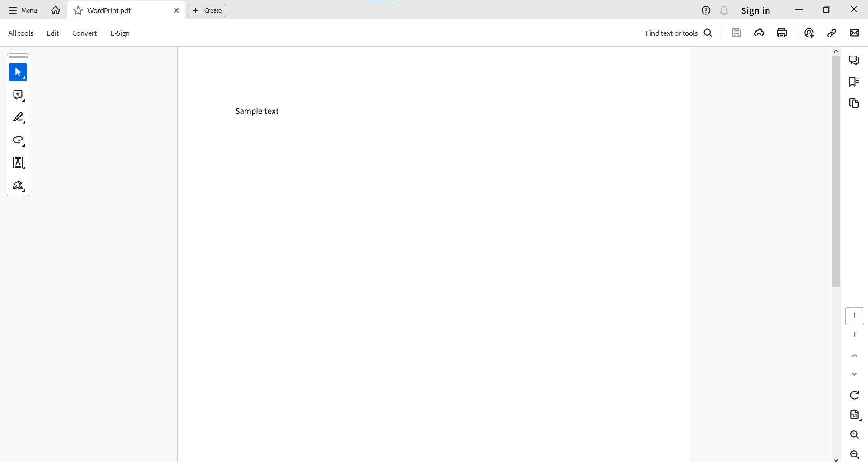Click the Create button
The height and width of the screenshot is (462, 868).
207,10
